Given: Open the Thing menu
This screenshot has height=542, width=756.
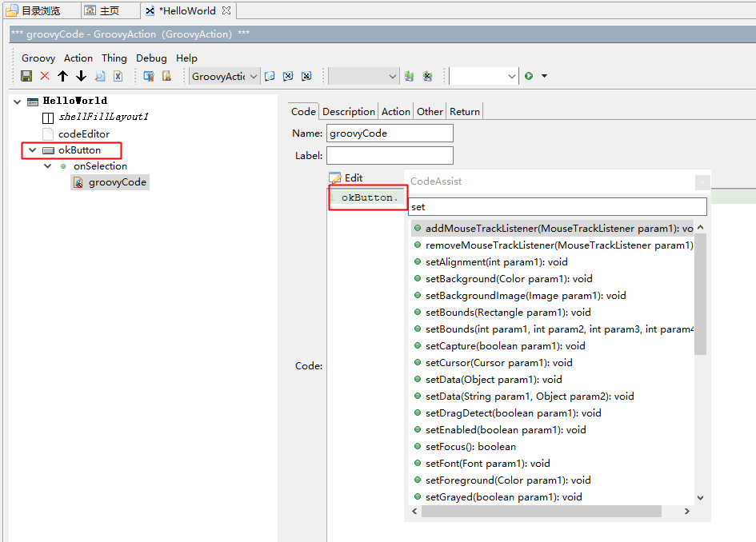Looking at the screenshot, I should [x=114, y=58].
